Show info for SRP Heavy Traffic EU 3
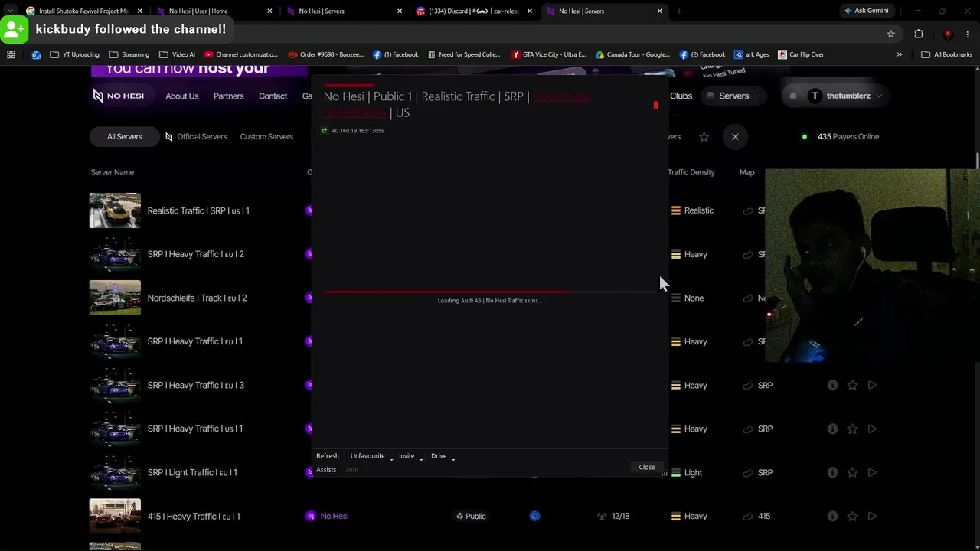This screenshot has height=551, width=980. point(832,385)
